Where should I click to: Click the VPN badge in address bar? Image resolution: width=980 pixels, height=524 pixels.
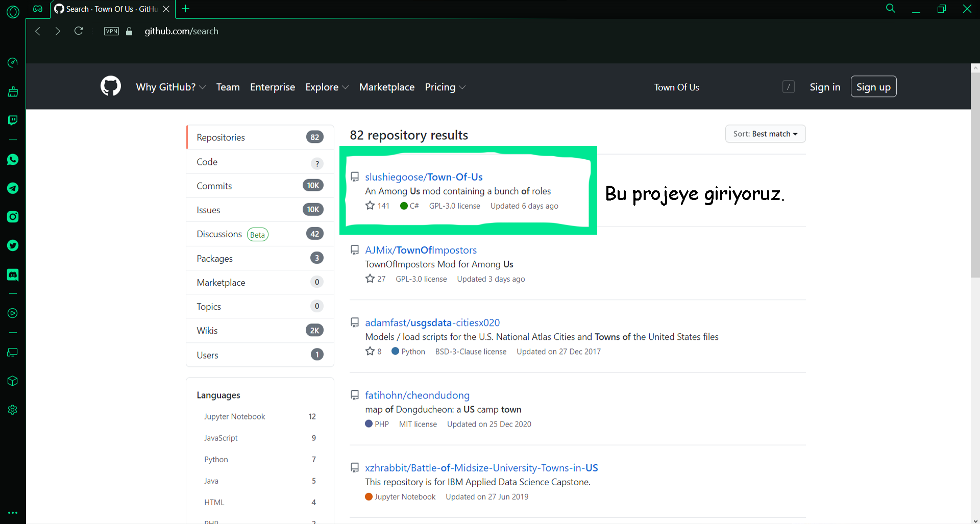111,31
